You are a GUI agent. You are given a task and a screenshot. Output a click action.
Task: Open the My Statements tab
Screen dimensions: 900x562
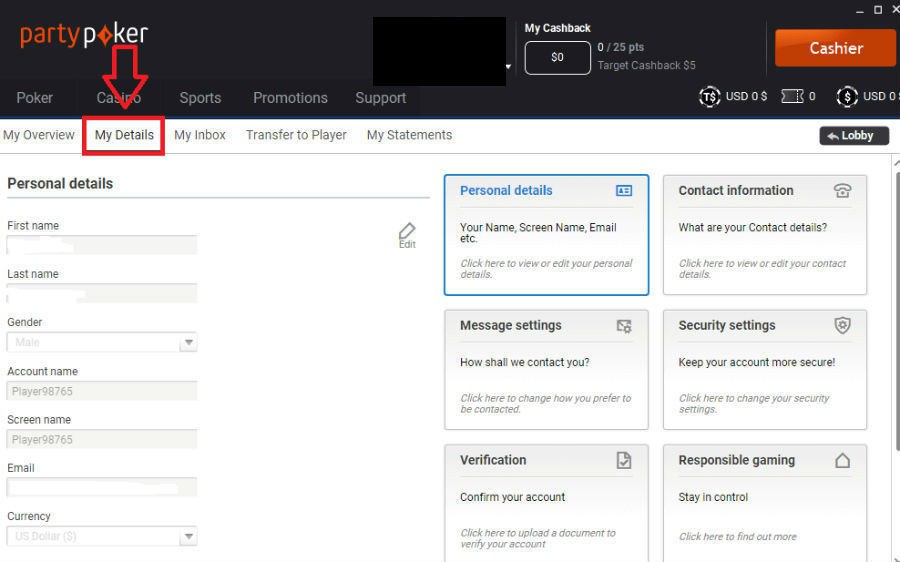[409, 135]
